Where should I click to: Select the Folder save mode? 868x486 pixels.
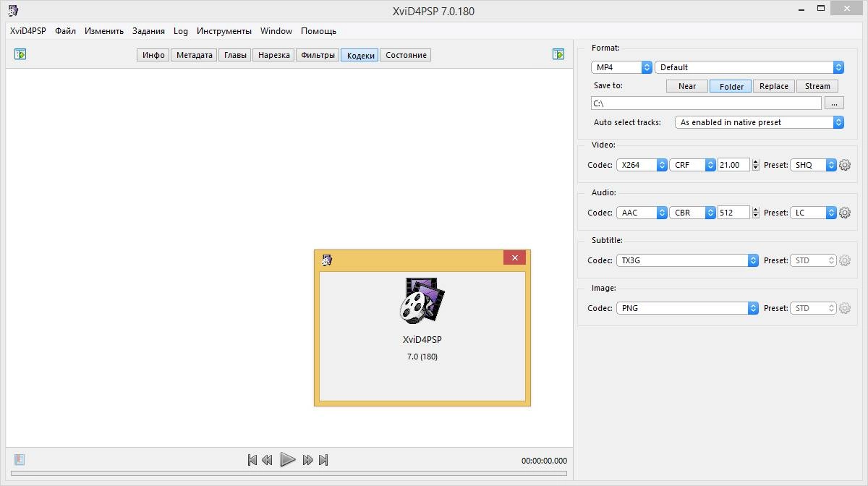pos(731,86)
